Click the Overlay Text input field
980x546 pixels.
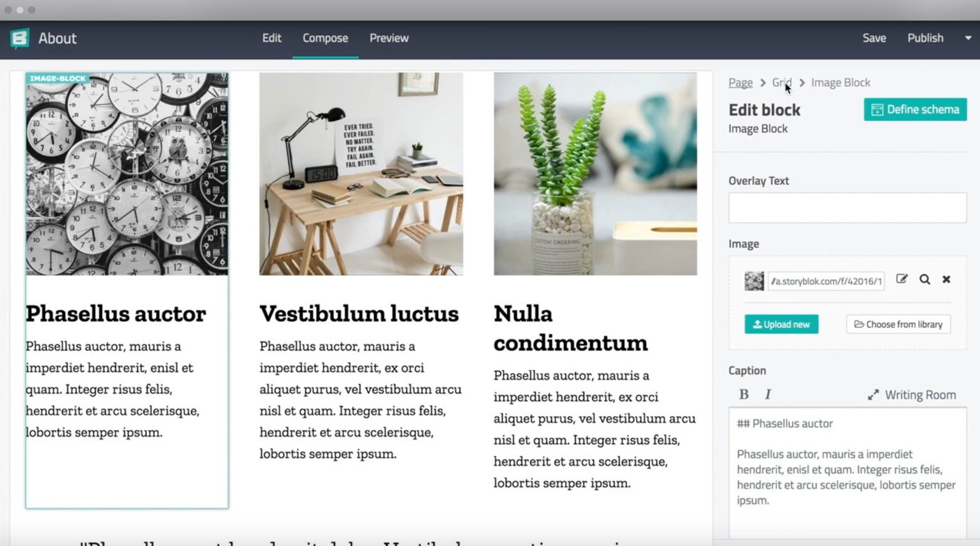[847, 208]
